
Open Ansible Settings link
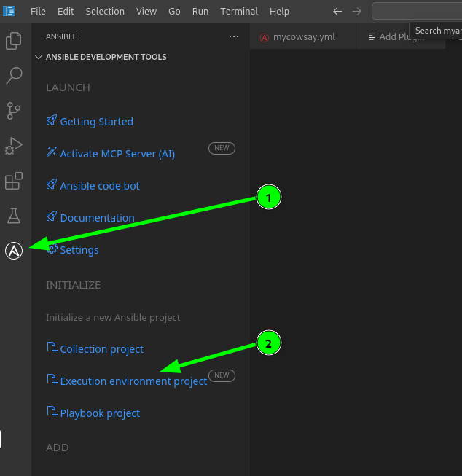[x=79, y=250]
